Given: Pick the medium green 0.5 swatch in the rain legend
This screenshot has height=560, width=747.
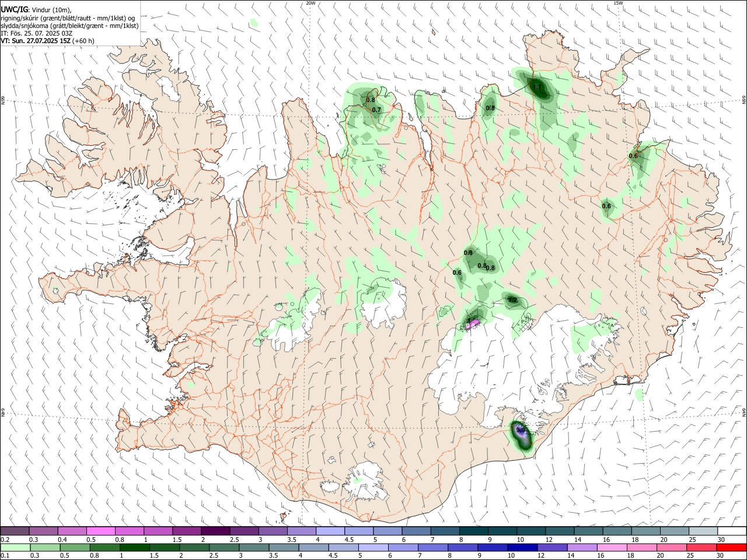Looking at the screenshot, I should [x=75, y=547].
